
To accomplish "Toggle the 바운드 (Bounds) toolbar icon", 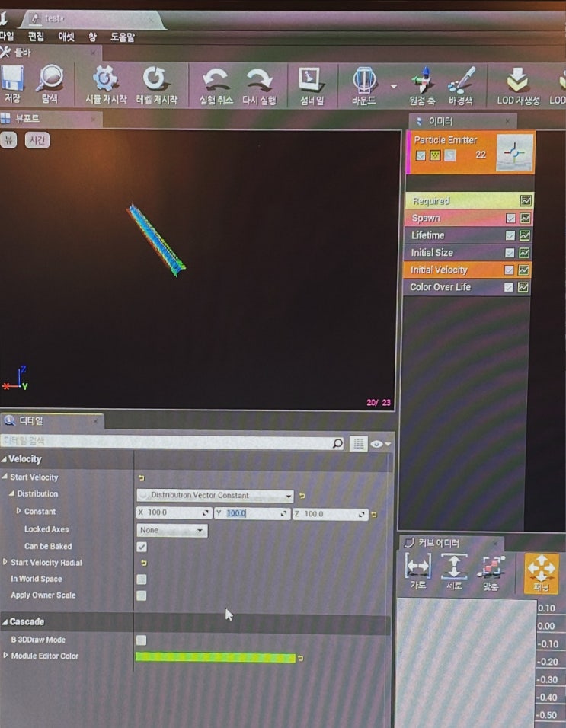I will tap(364, 79).
